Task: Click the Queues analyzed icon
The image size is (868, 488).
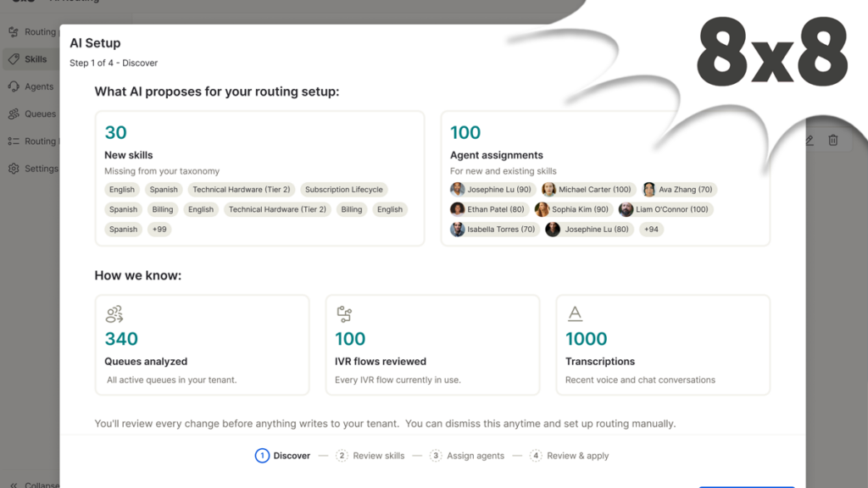Action: point(114,314)
